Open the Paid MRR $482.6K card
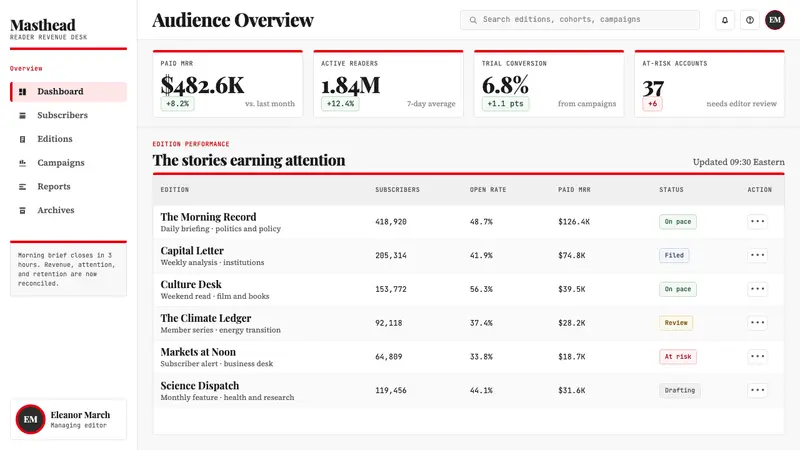Viewport: 800px width, 450px height. 228,84
